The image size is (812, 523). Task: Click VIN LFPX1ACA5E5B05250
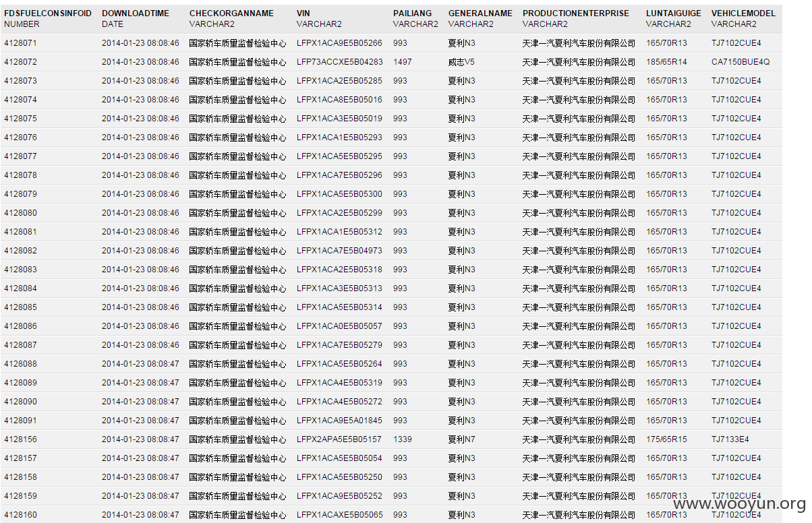tap(339, 477)
